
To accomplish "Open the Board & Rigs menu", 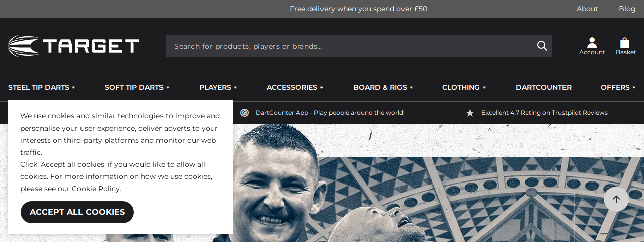I will [x=383, y=87].
